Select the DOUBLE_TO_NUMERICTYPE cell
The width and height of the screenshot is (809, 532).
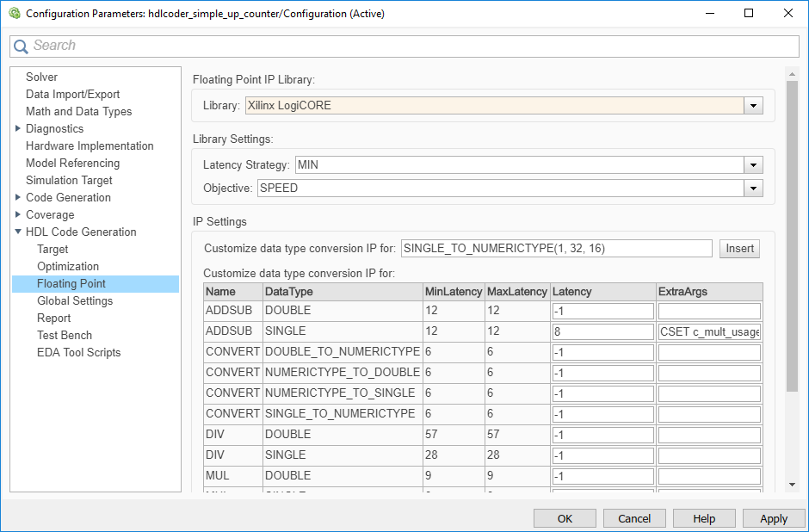[343, 352]
